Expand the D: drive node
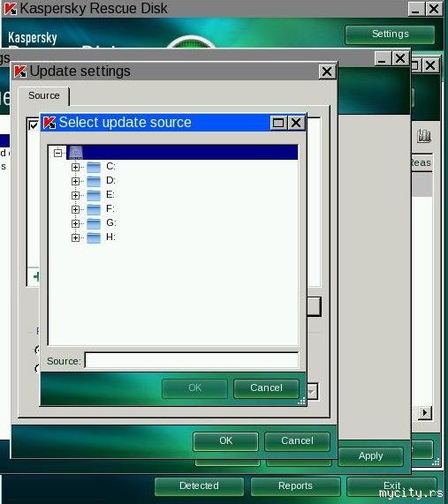Viewport: 448px width, 504px height. pyautogui.click(x=75, y=181)
